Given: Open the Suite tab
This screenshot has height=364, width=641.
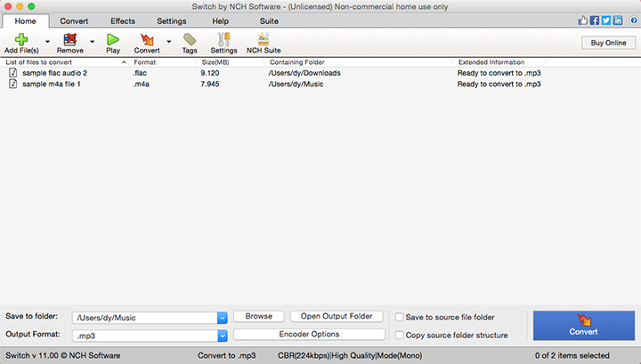Looking at the screenshot, I should [x=269, y=20].
